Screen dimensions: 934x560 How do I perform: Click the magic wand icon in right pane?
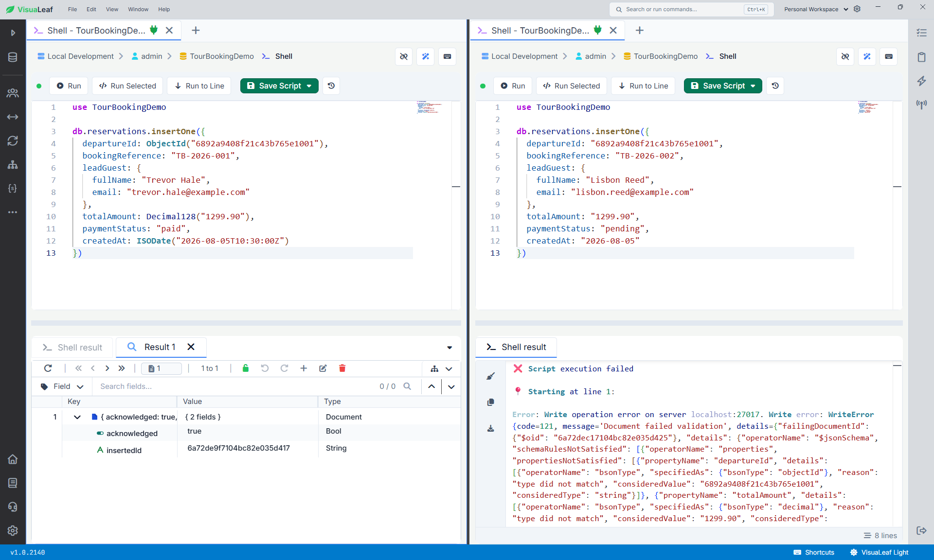(867, 56)
